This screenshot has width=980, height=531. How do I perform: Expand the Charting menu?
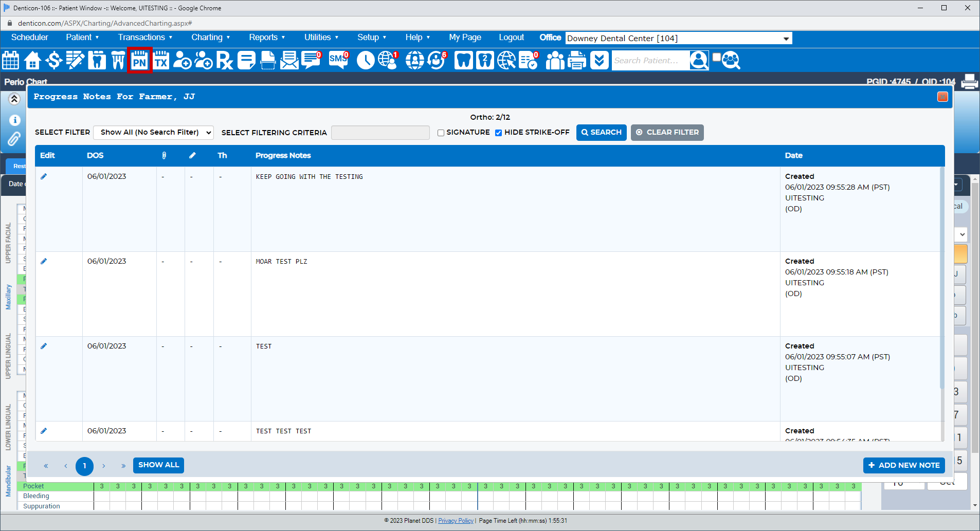(210, 37)
